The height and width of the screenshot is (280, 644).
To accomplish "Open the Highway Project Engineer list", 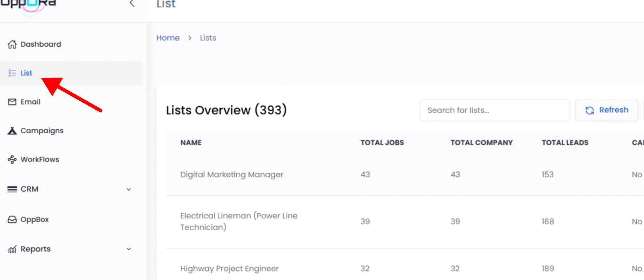I will click(x=229, y=268).
